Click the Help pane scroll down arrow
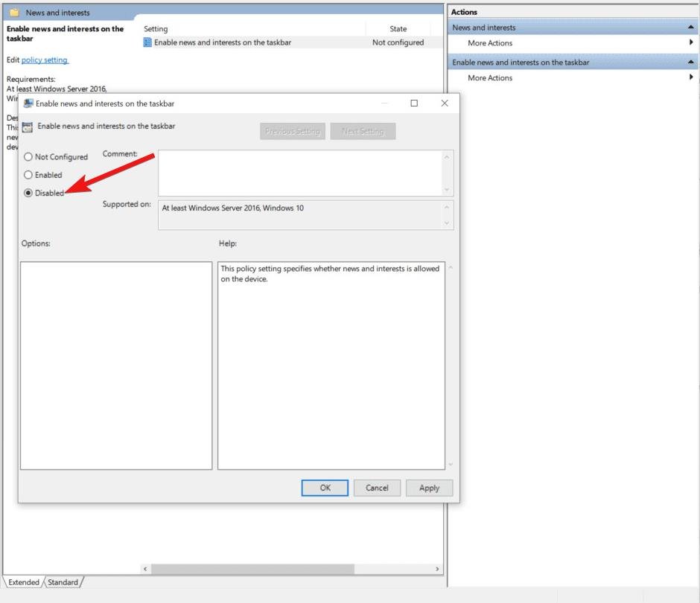The image size is (700, 603). point(451,465)
